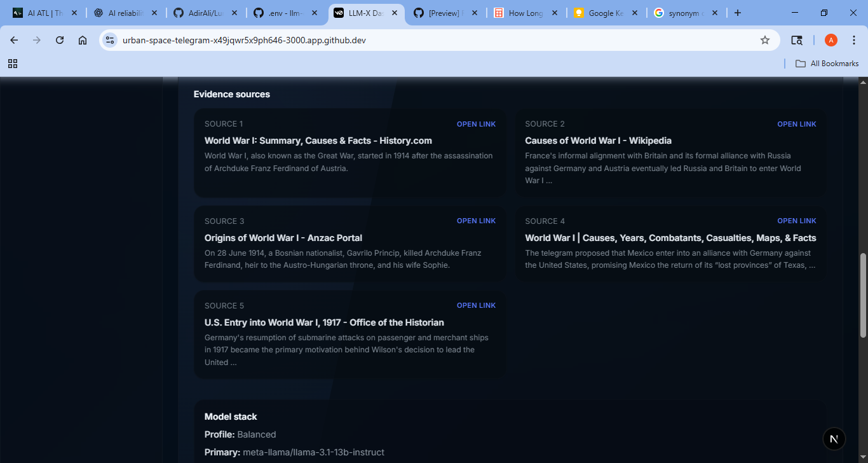Viewport: 868px width, 463px height.
Task: Close the AI reliability tab
Action: pyautogui.click(x=154, y=13)
